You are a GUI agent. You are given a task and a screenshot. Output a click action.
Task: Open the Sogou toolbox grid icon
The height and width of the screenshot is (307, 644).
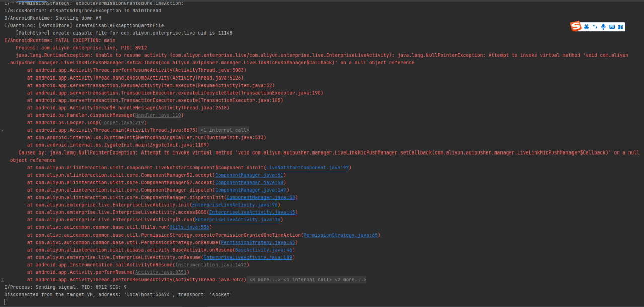620,27
